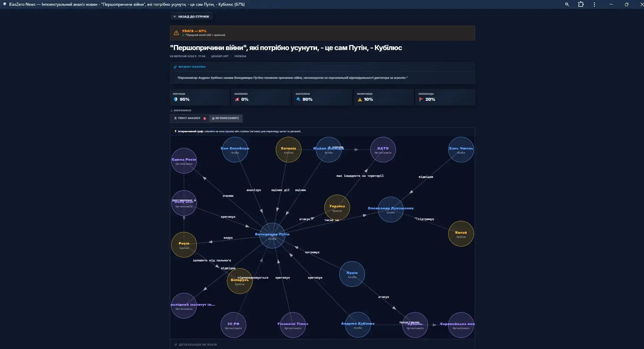
Task: Click the Росія country node
Action: pos(184,245)
